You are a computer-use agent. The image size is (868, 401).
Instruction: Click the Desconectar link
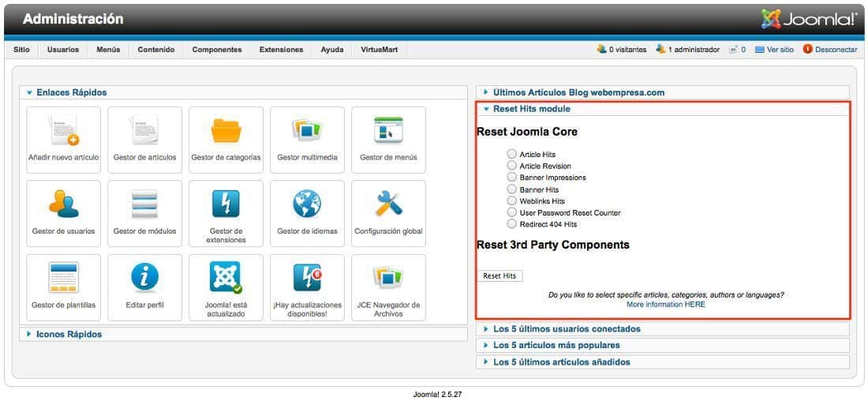(x=836, y=49)
